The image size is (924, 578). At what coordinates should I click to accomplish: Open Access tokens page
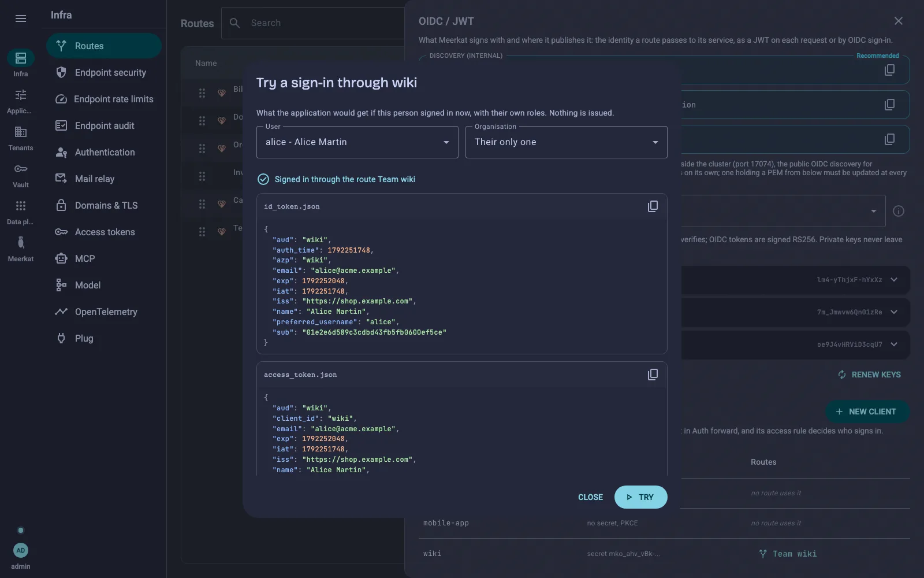(x=104, y=232)
